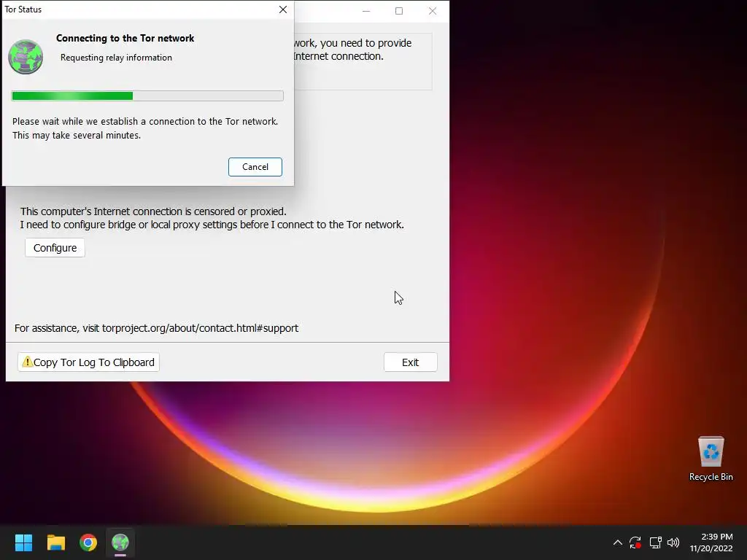Open the Windows Start menu
Screen dimensions: 747x560
click(x=23, y=542)
